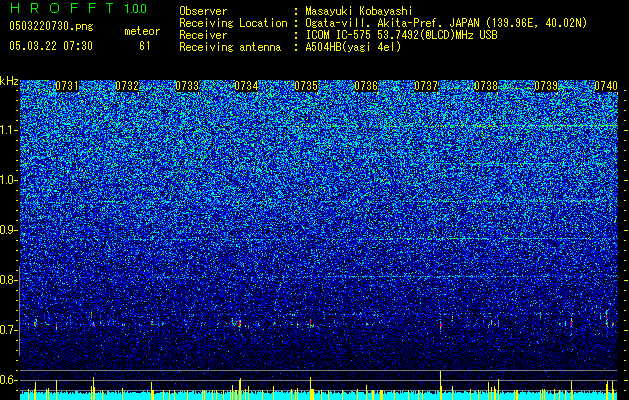Click the 0738 time marker
Viewport: 629px width, 400px height.
[x=486, y=86]
